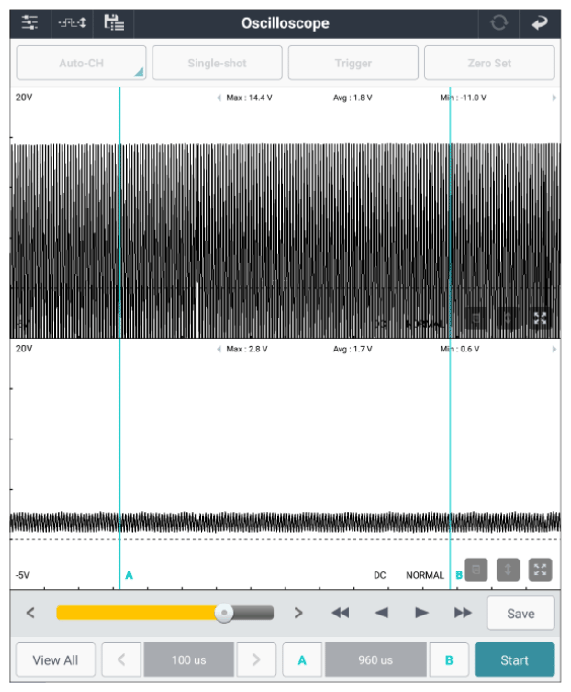Click the yellow playback slider handle
Screen dimensions: 571x692
[x=224, y=613]
